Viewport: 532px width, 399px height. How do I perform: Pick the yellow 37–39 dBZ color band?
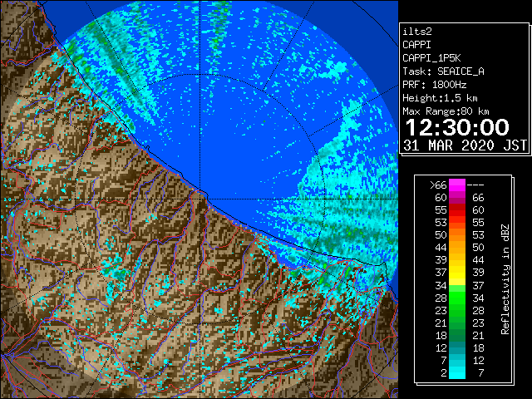457,273
